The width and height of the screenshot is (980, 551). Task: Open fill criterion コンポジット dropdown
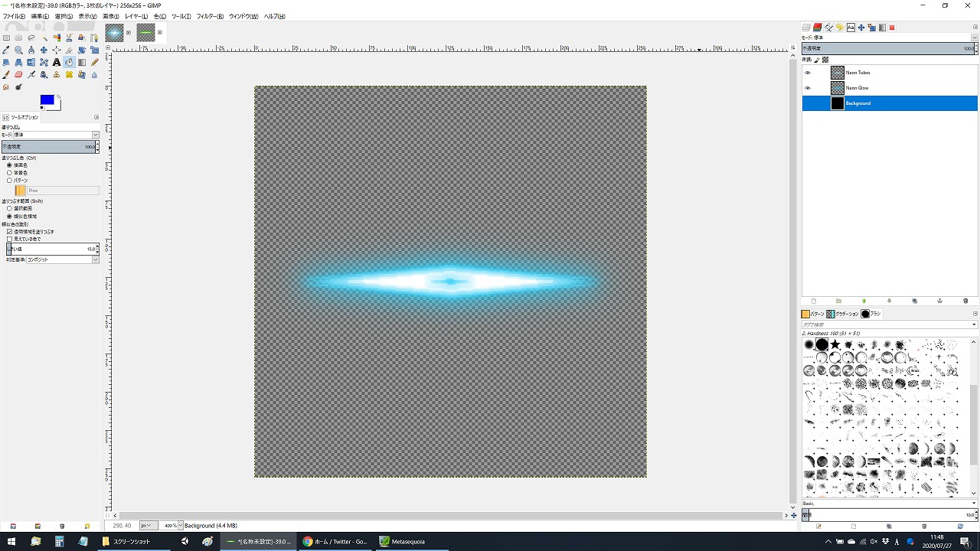(x=63, y=259)
